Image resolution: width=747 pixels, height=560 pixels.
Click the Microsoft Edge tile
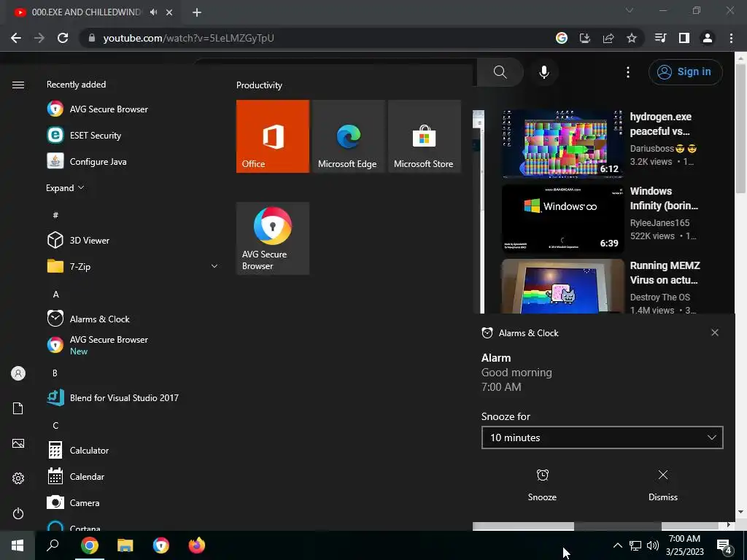tap(348, 136)
